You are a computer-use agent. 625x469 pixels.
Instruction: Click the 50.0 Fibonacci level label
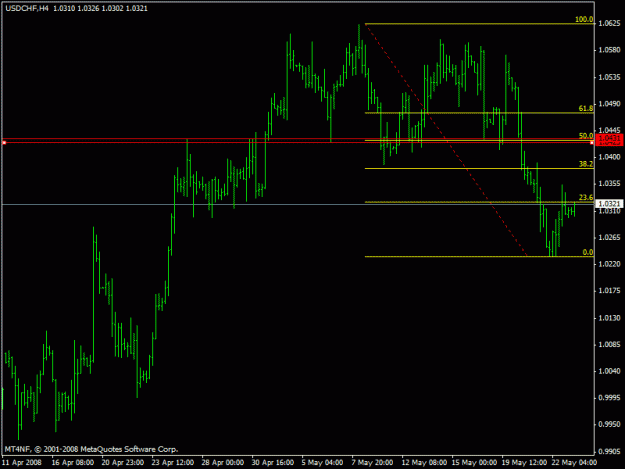[586, 136]
